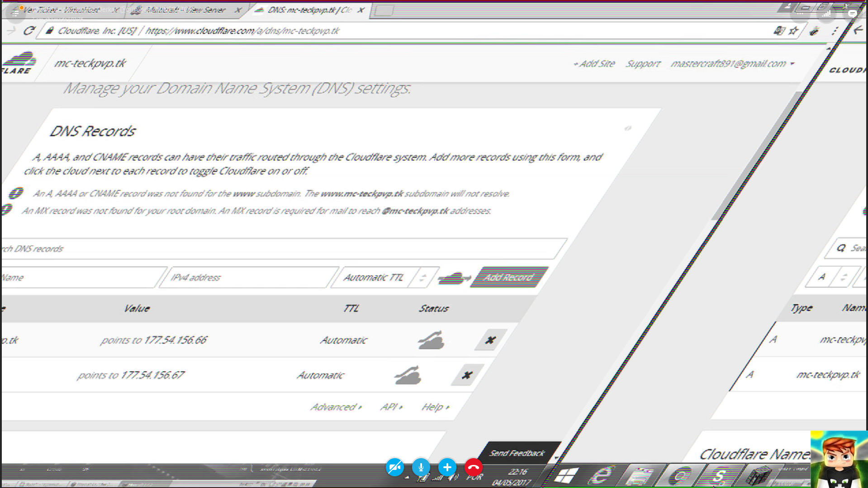Image resolution: width=868 pixels, height=488 pixels.
Task: Toggle Cloudflare cloud for 177.54.156.67 record
Action: coord(408,375)
